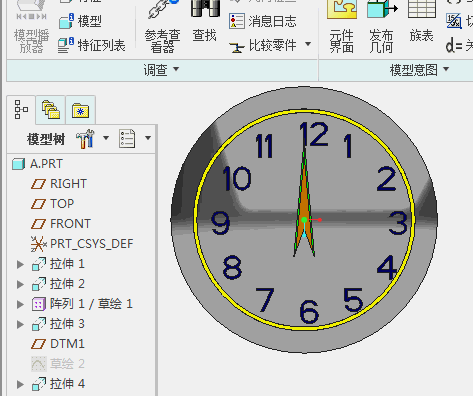Screen dimensions: 473x396
Task: Click the 拉伸 1 extrude icon in the tree
Action: pos(39,264)
